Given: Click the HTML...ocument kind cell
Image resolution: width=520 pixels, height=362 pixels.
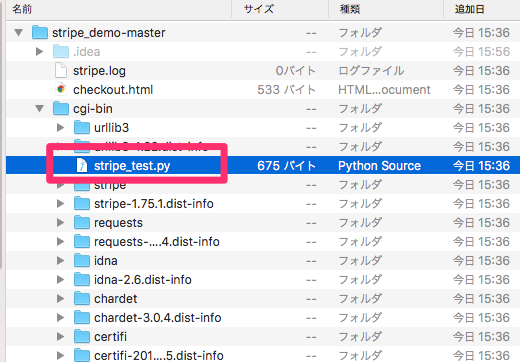Looking at the screenshot, I should pos(384,90).
